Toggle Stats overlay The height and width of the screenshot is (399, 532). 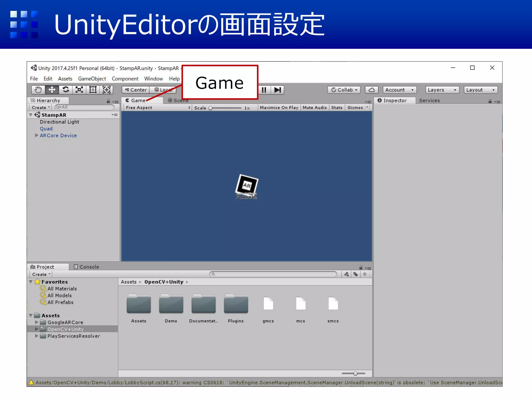pos(337,108)
